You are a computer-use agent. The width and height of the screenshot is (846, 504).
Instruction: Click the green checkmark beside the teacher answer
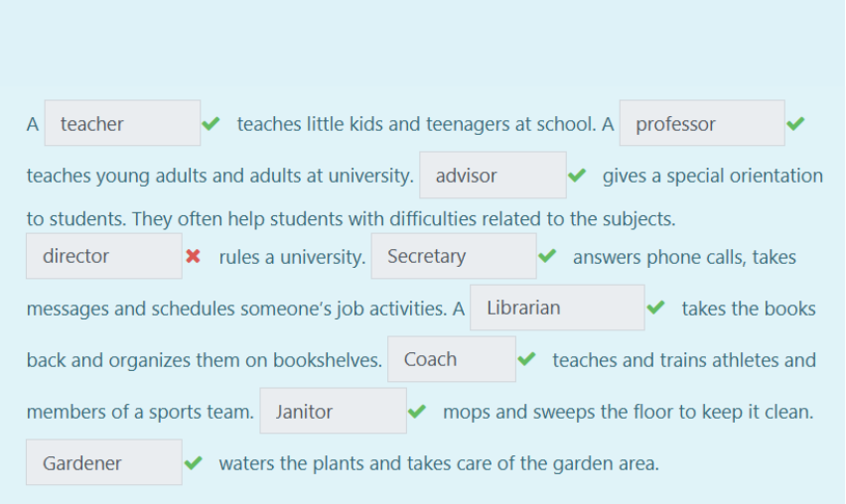(x=211, y=124)
